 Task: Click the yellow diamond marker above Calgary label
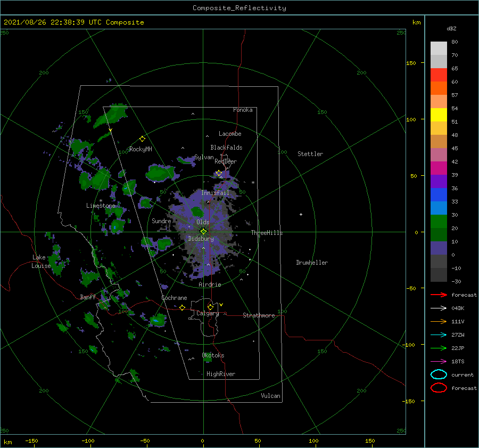pyautogui.click(x=210, y=307)
